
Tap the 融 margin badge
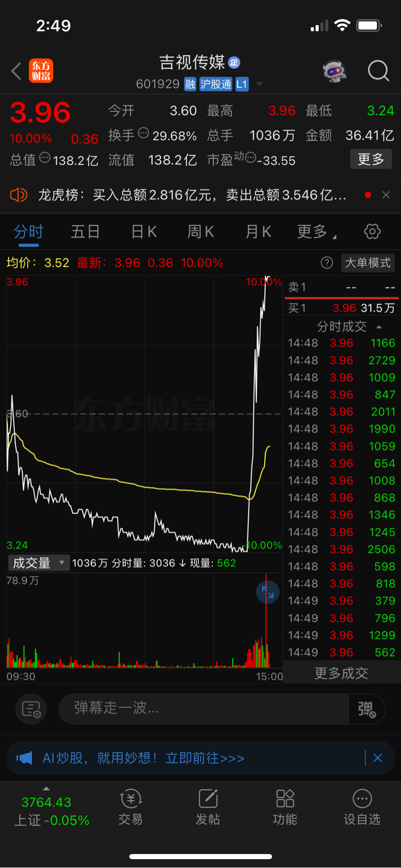[190, 85]
